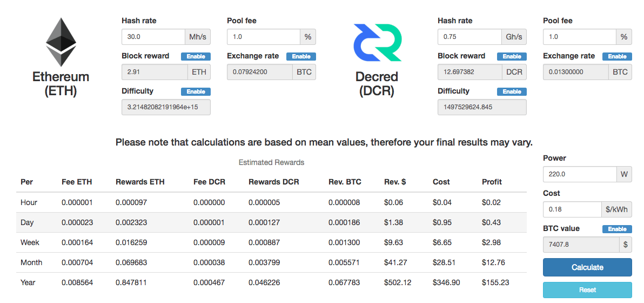Image resolution: width=644 pixels, height=303 pixels.
Task: Click the Cost column header in the table
Action: 441,182
